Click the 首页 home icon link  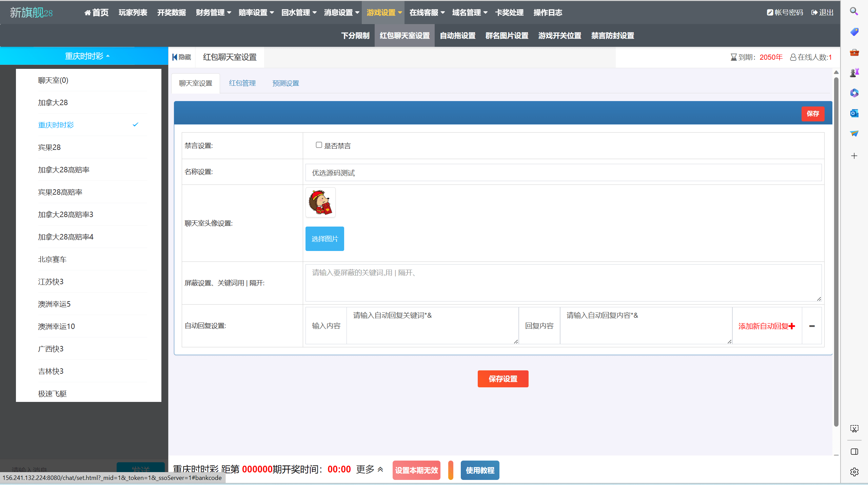[x=96, y=13]
